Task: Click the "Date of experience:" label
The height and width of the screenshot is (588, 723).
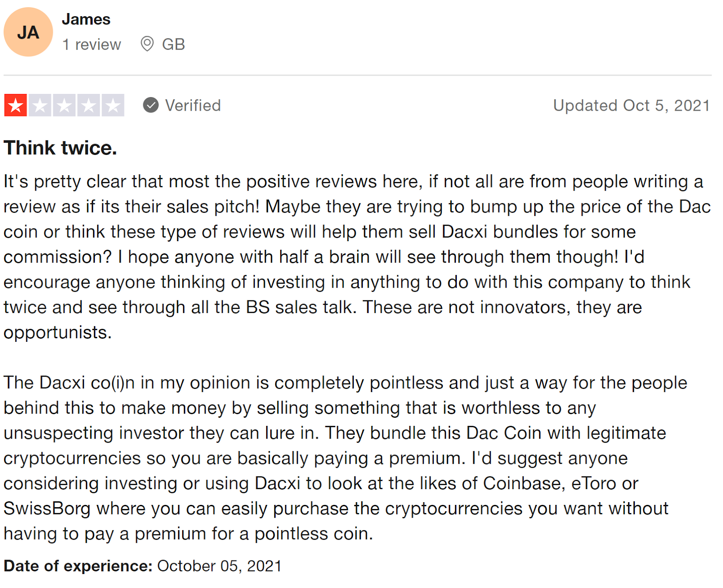Action: (78, 566)
